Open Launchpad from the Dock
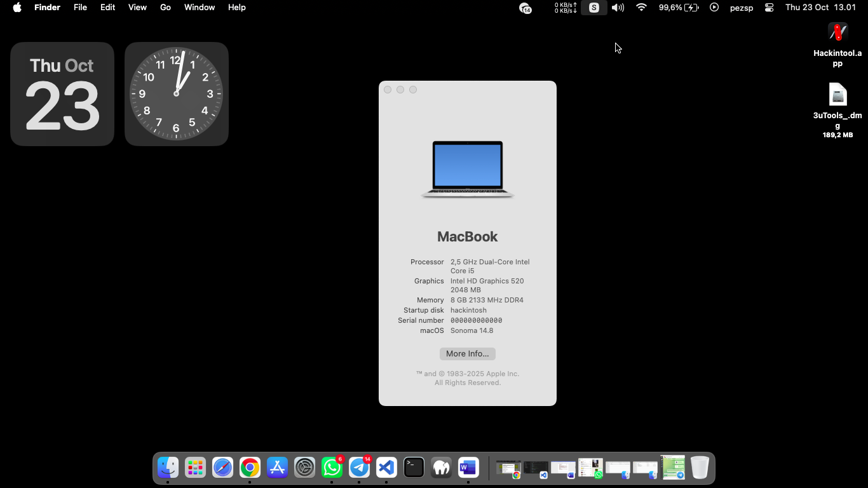868x488 pixels. coord(195,468)
